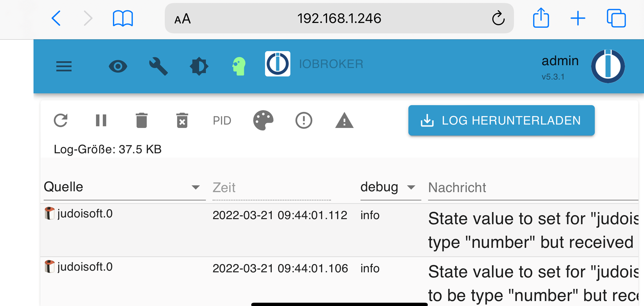
Task: Pause the log output
Action: 101,120
